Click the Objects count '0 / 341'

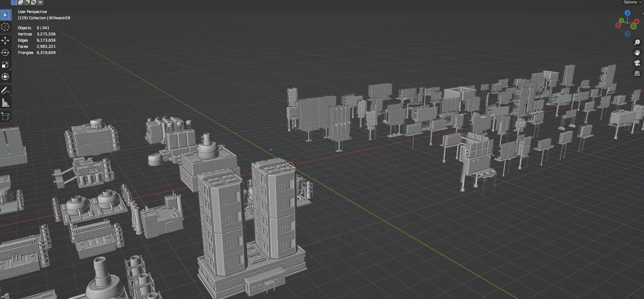43,28
